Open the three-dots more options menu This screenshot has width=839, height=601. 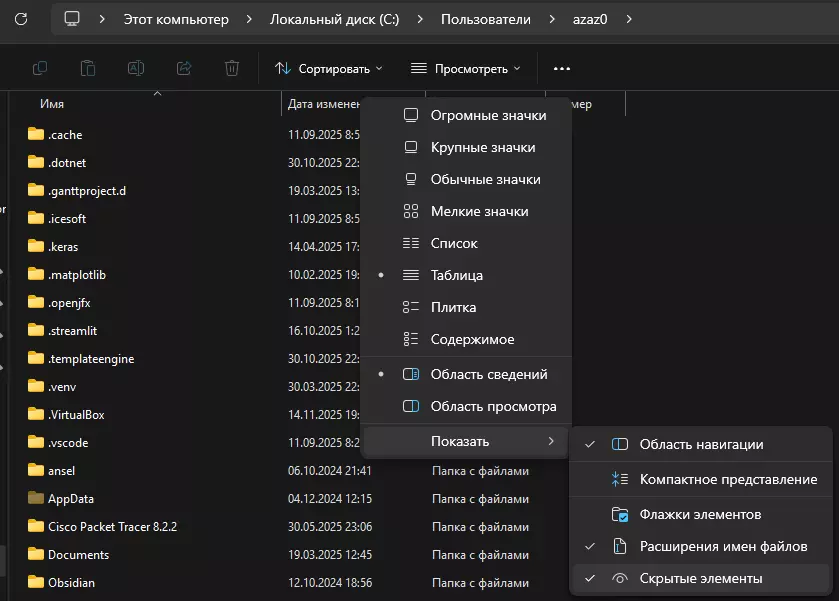(562, 68)
